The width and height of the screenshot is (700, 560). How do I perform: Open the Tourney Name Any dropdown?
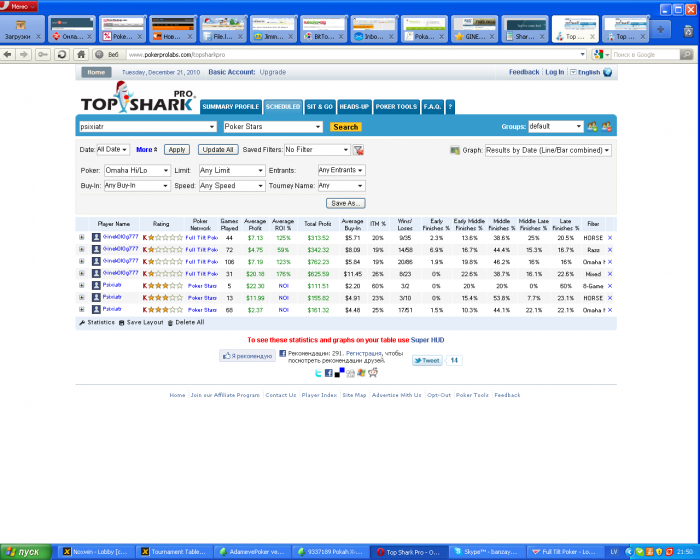pyautogui.click(x=342, y=186)
